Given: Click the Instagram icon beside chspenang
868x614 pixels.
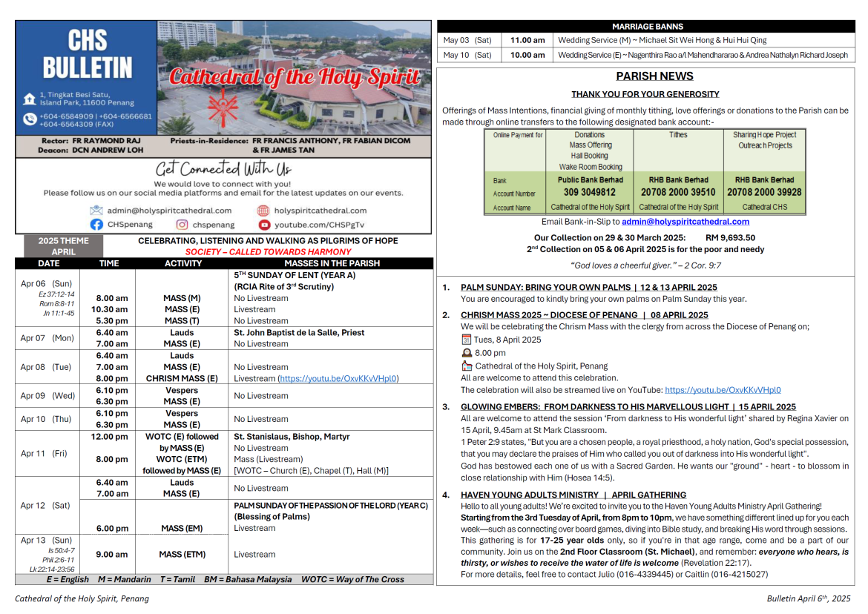Looking at the screenshot, I should (x=182, y=225).
